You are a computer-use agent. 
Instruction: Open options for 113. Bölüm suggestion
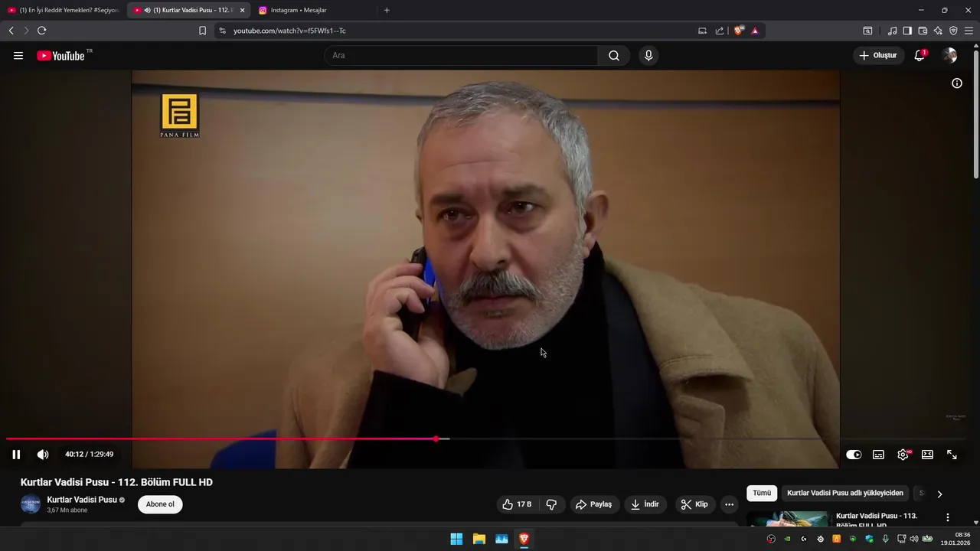coord(948,517)
